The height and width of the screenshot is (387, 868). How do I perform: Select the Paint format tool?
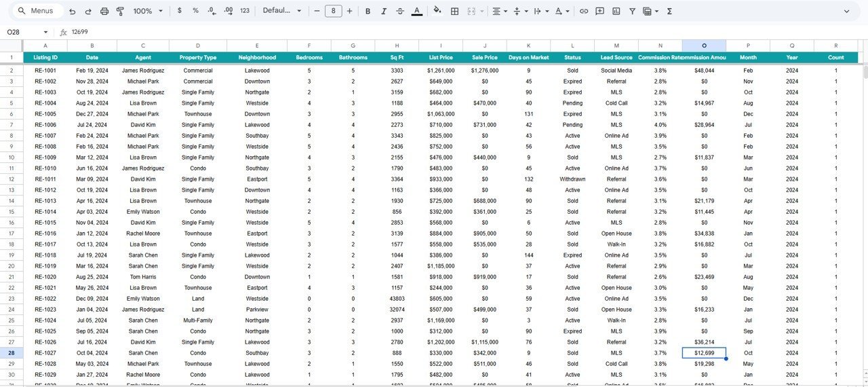click(120, 12)
